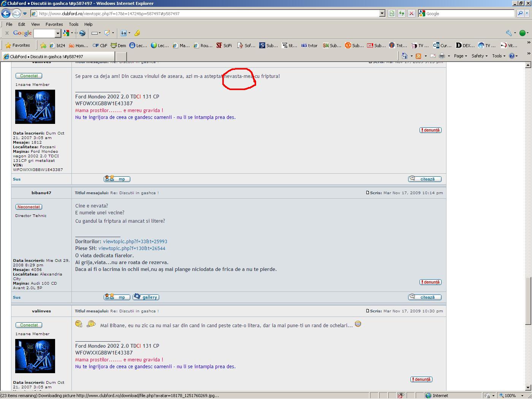Click the gallery button under bibanu47's post
This screenshot has height=399, width=532.
(146, 297)
